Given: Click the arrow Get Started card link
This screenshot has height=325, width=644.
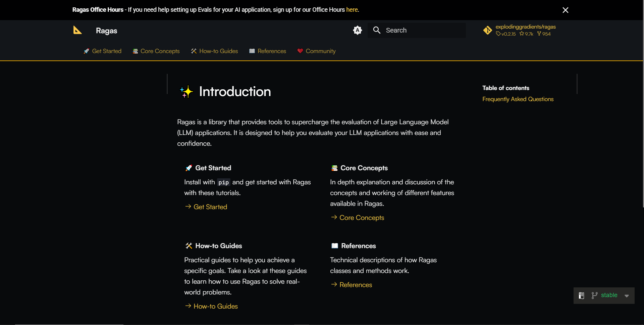Looking at the screenshot, I should tap(206, 207).
